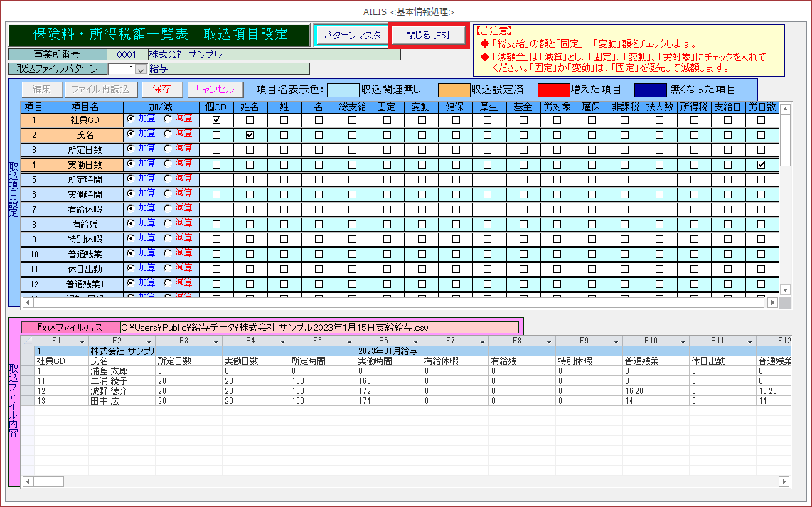Image resolution: width=812 pixels, height=507 pixels.
Task: Choose 加算 radio for 有給休暇 row
Action: tap(130, 208)
